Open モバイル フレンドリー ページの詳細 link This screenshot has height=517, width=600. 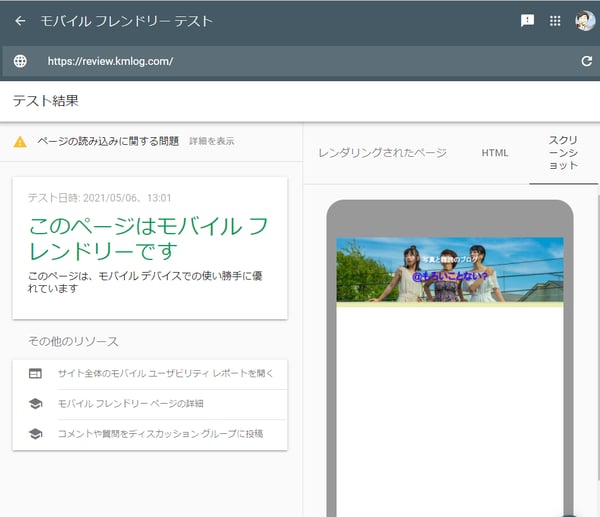(x=130, y=403)
